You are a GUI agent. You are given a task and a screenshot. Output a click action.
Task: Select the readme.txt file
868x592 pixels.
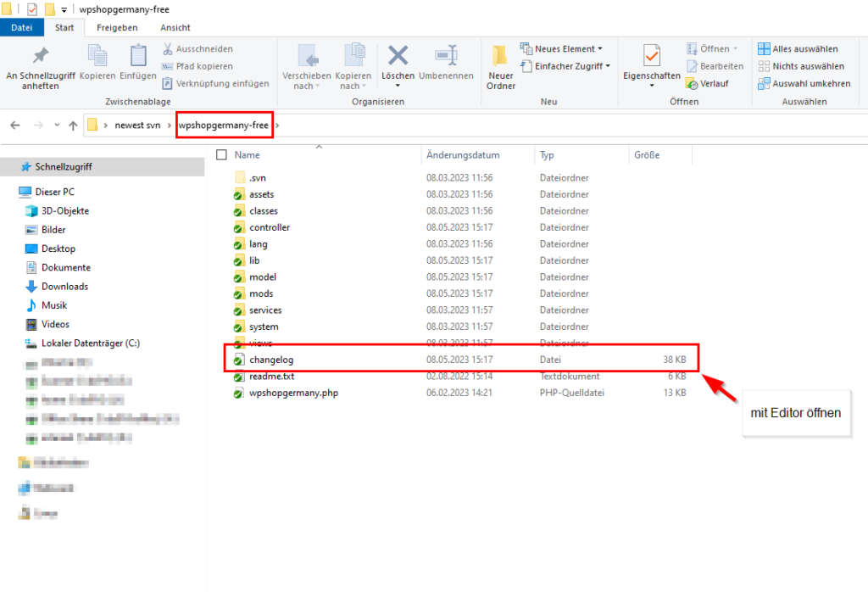click(x=272, y=376)
